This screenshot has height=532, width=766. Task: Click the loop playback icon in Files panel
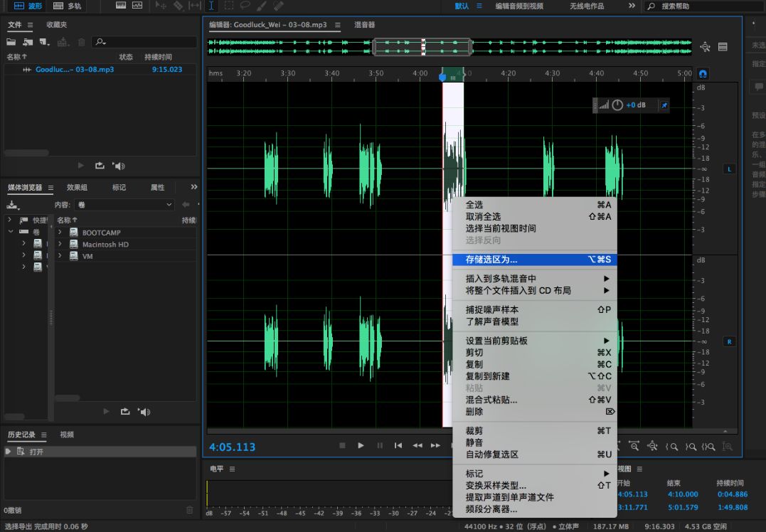point(100,166)
